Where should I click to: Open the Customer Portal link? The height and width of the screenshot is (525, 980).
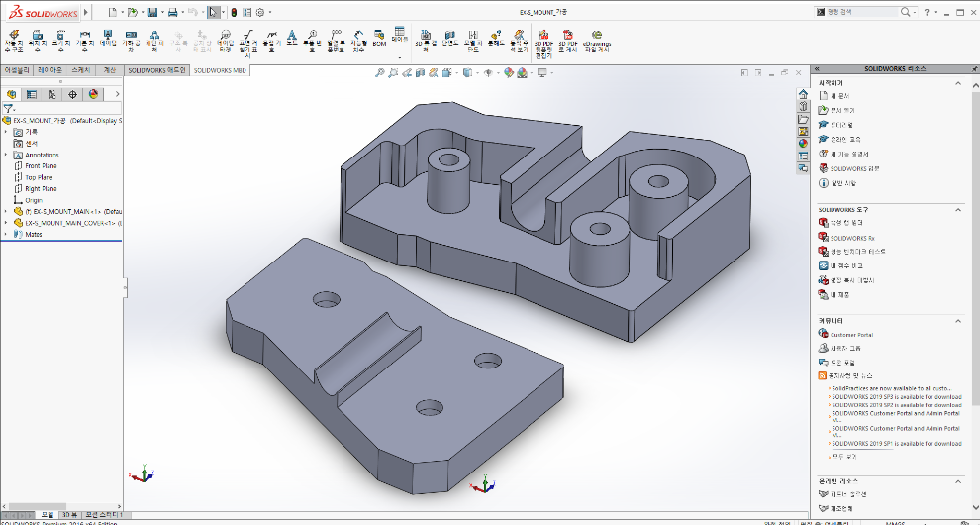(851, 334)
